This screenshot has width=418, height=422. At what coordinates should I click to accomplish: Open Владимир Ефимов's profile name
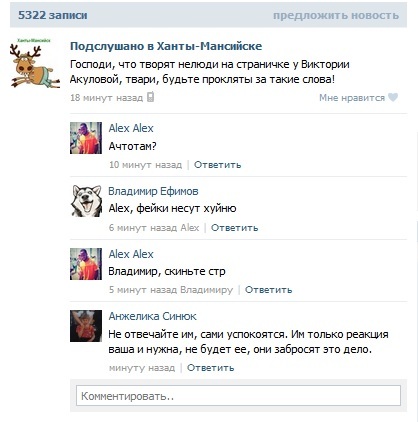coord(153,191)
